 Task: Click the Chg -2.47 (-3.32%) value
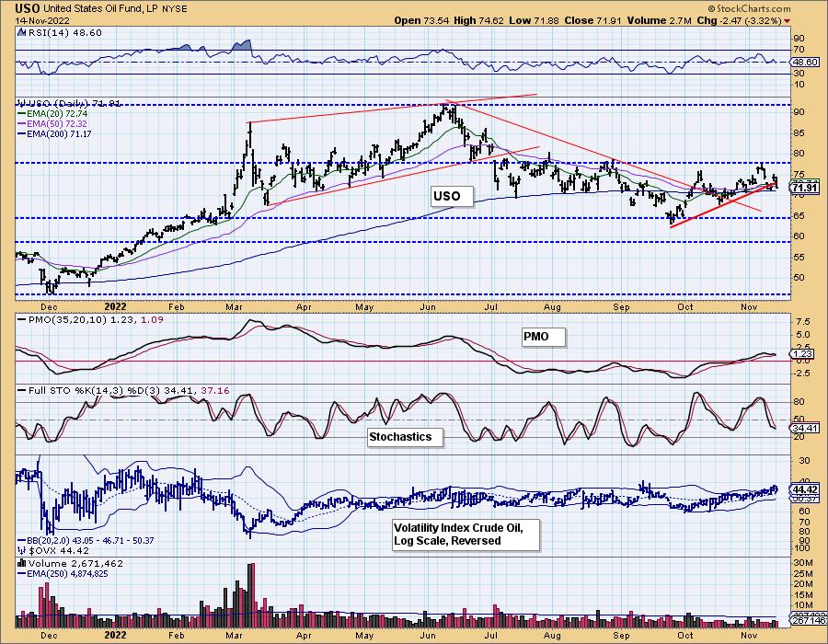(739, 20)
